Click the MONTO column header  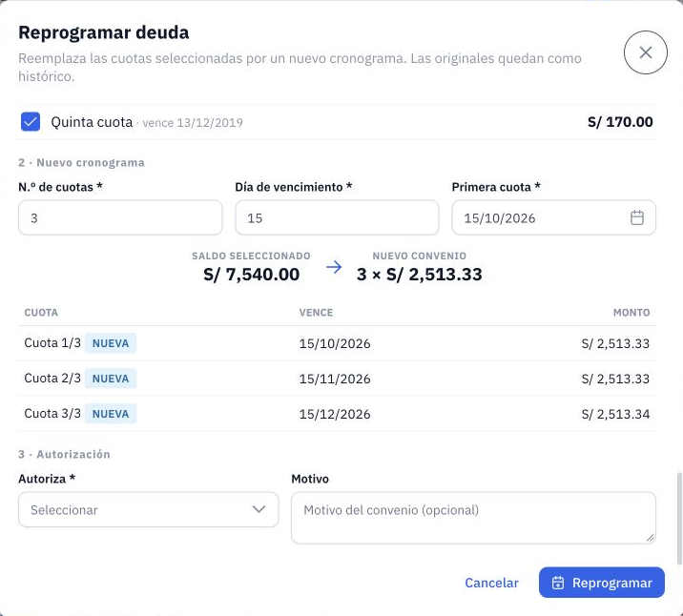[x=631, y=313]
